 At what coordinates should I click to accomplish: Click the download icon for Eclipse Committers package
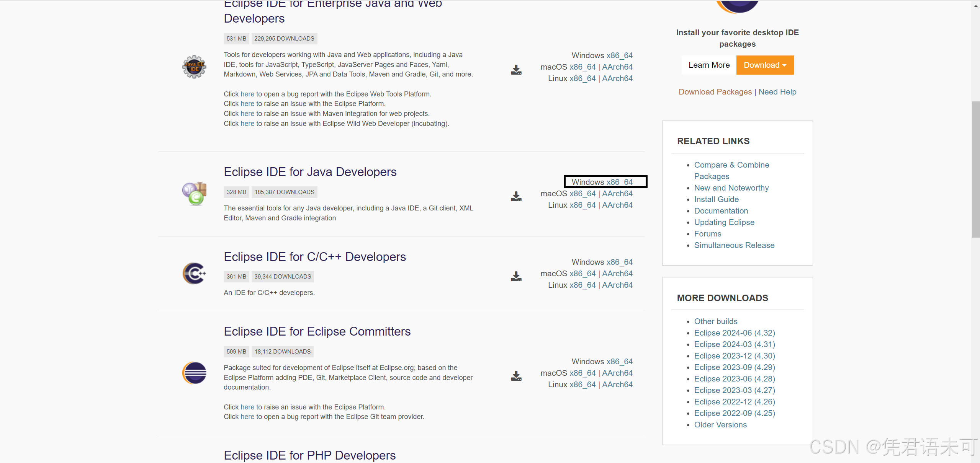516,376
